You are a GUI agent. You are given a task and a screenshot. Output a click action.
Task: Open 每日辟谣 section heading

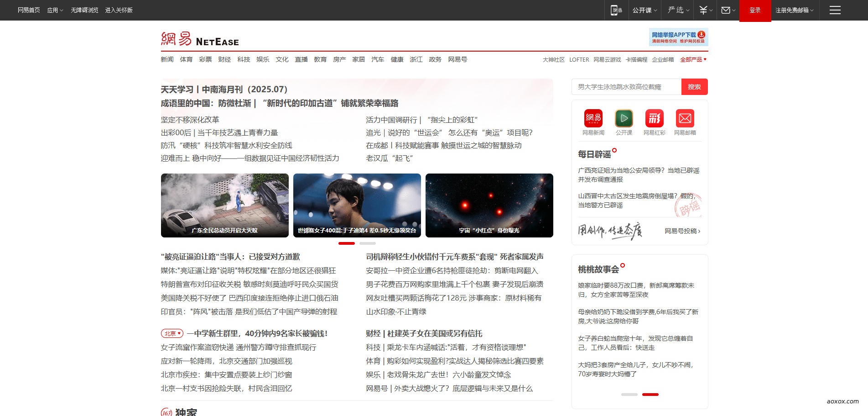pyautogui.click(x=594, y=154)
